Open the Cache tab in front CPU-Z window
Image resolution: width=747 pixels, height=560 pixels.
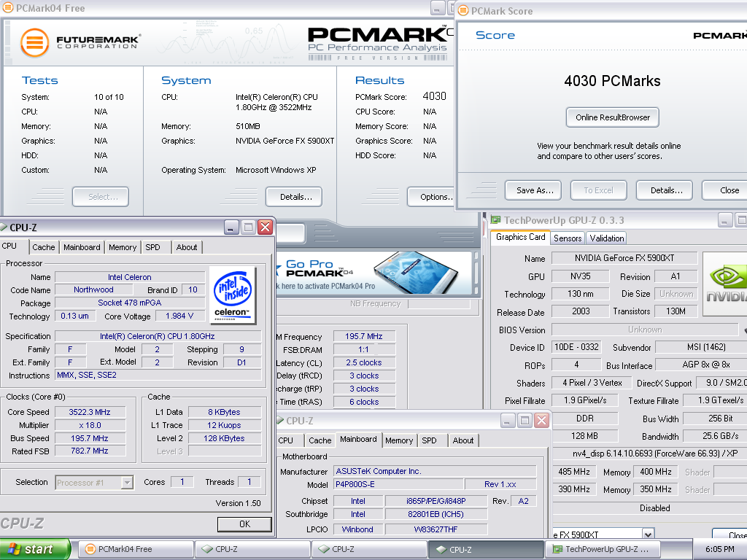point(43,247)
